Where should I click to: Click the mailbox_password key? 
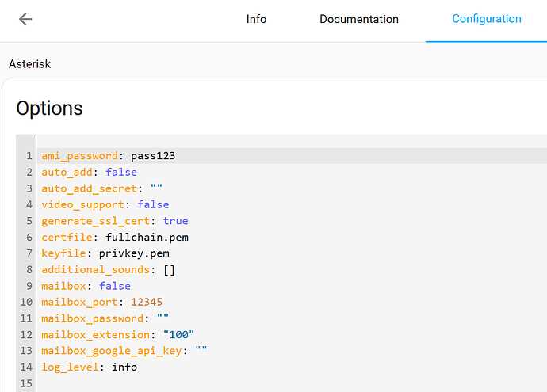pos(93,318)
